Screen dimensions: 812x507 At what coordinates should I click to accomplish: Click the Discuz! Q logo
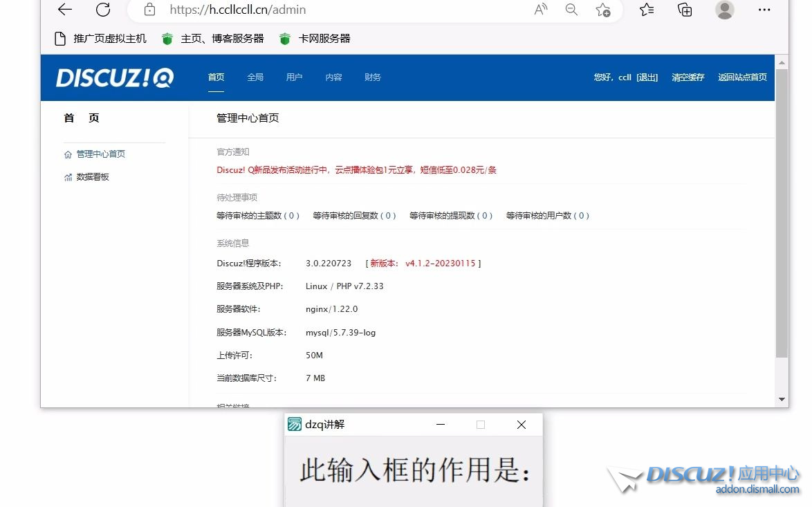115,77
